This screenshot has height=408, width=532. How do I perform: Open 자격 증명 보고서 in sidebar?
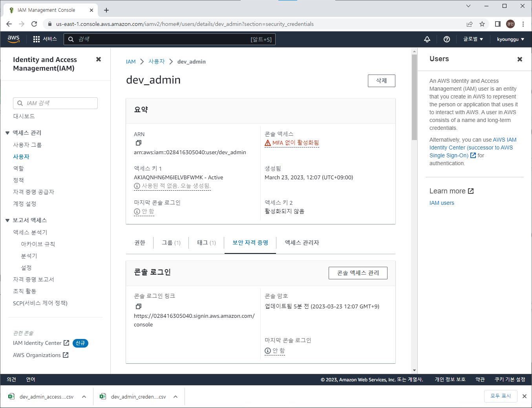(34, 279)
